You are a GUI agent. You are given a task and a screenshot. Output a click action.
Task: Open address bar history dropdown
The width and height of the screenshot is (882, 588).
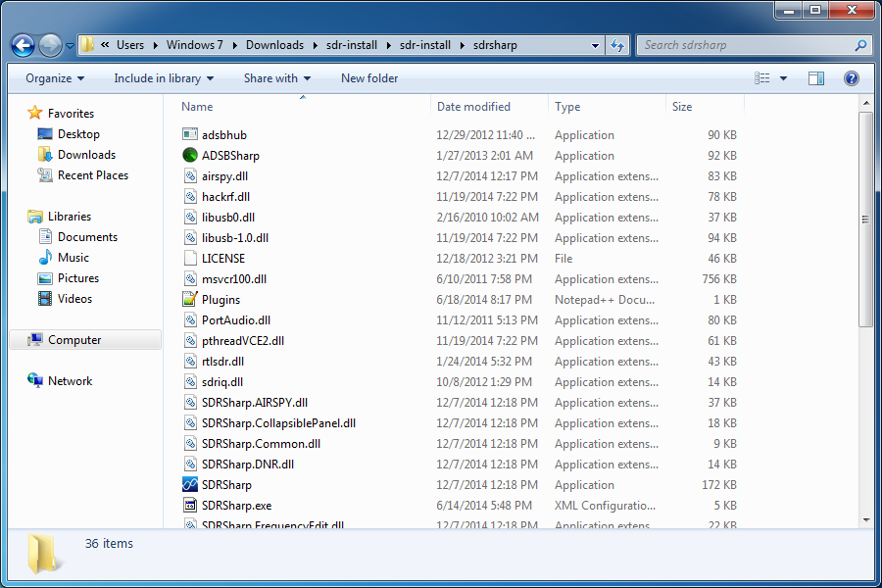(595, 46)
